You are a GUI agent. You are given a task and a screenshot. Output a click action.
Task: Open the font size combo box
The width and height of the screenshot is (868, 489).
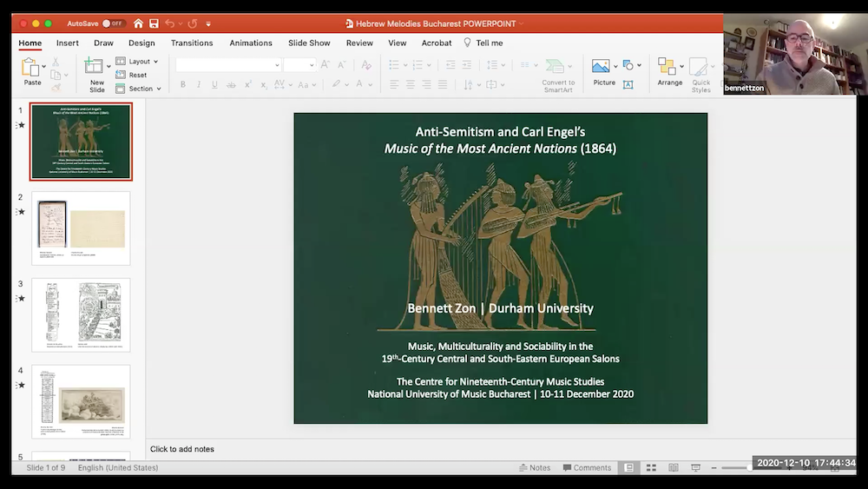(x=299, y=65)
